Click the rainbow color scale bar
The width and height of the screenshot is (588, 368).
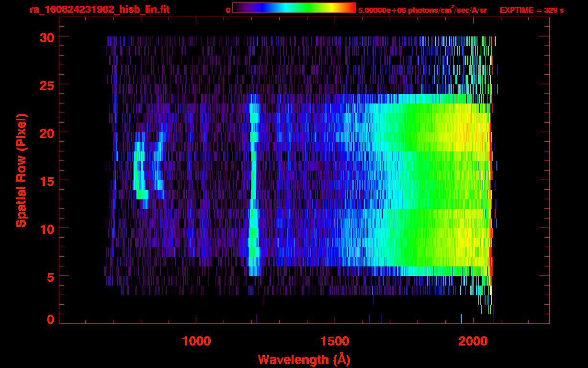click(294, 8)
